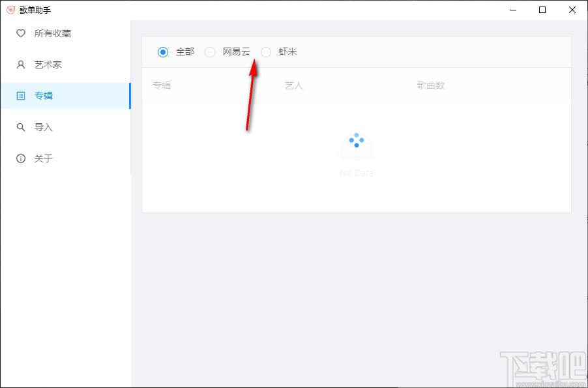This screenshot has width=588, height=388.
Task: Close the 歌单助手 window
Action: (x=572, y=10)
